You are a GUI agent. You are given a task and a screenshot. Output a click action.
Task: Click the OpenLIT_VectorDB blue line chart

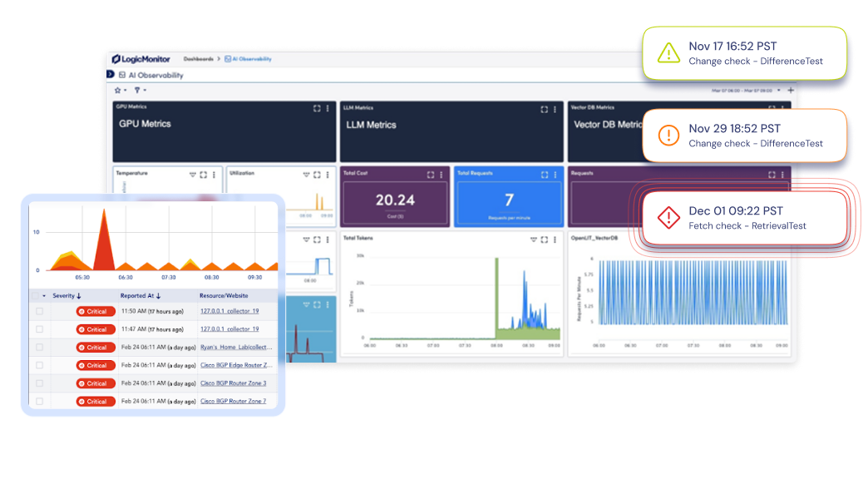693,293
